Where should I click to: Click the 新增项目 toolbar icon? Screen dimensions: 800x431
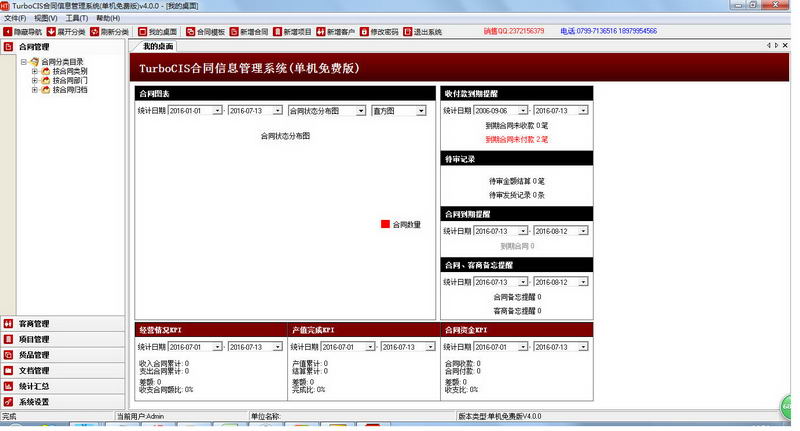click(277, 32)
